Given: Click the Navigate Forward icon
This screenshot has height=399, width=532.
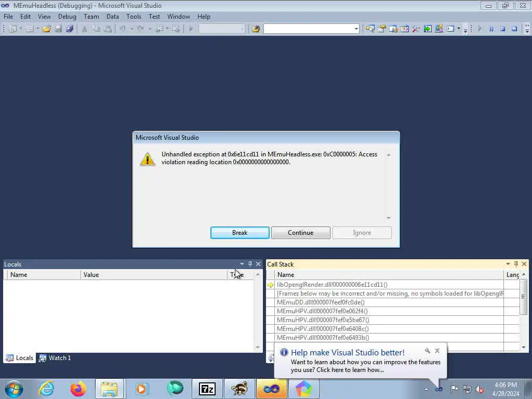Looking at the screenshot, I should [176, 29].
